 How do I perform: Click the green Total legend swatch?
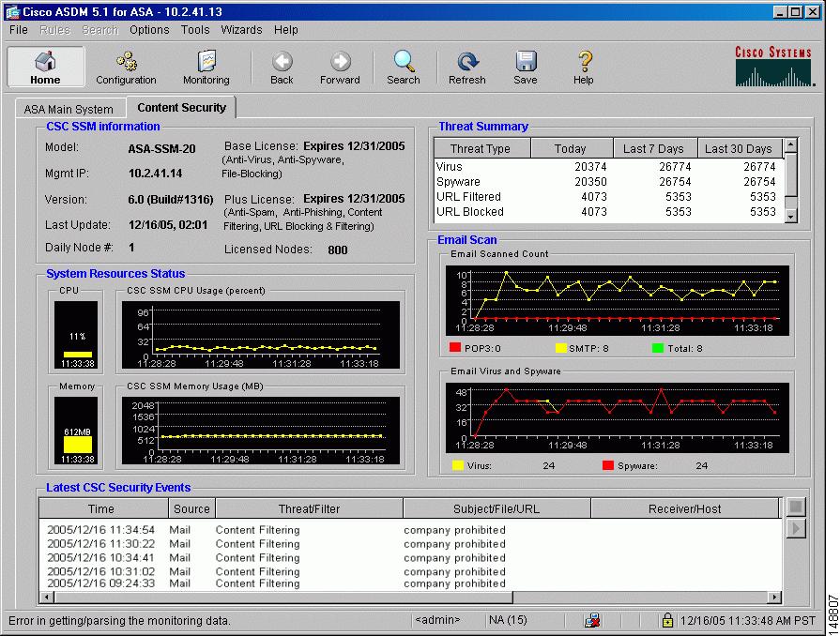(x=658, y=347)
